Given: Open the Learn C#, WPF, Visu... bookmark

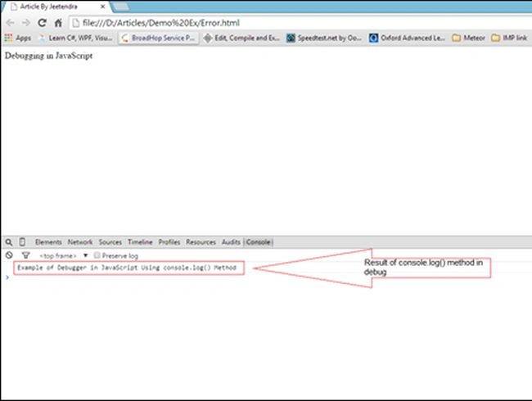Looking at the screenshot, I should (x=75, y=38).
